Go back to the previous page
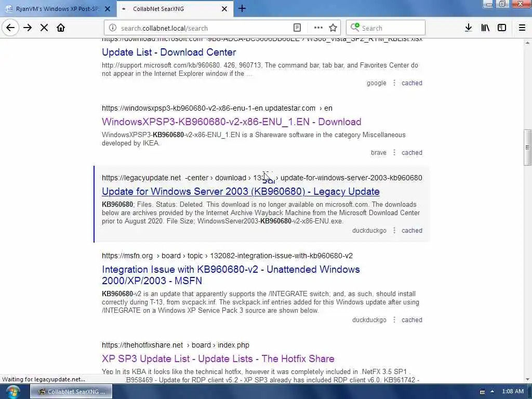Image resolution: width=532 pixels, height=399 pixels. point(10,28)
